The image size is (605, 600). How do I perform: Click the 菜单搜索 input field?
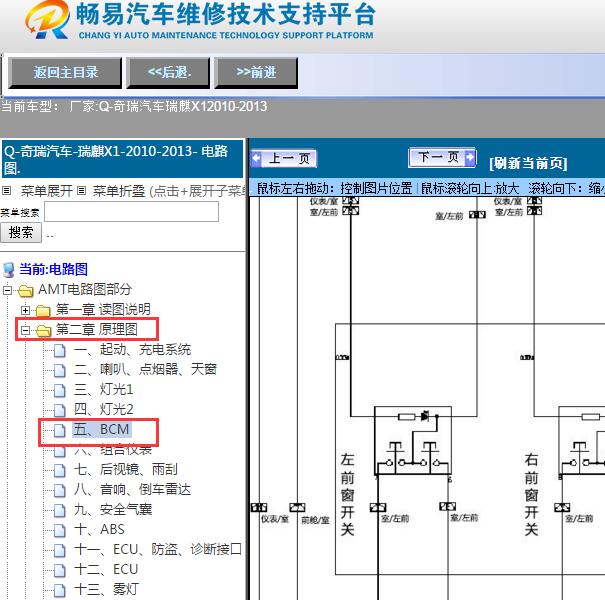[132, 211]
